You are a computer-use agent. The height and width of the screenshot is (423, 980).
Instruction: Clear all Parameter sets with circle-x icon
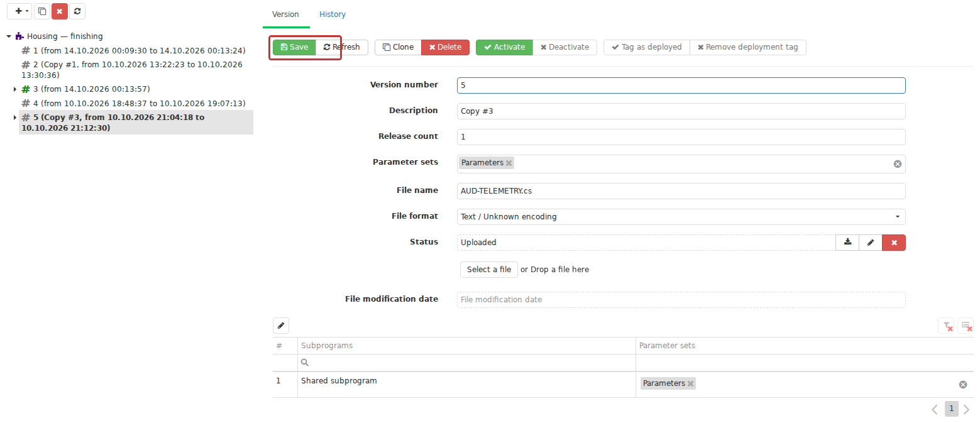(898, 164)
